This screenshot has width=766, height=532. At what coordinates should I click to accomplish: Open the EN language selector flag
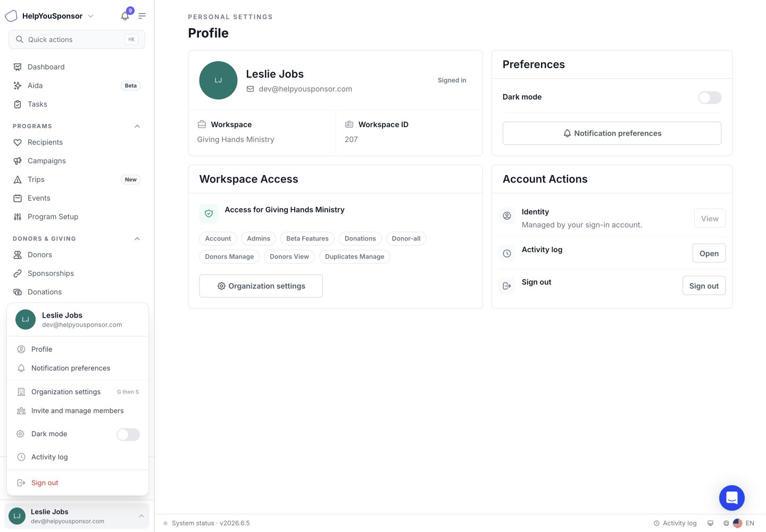click(x=738, y=523)
